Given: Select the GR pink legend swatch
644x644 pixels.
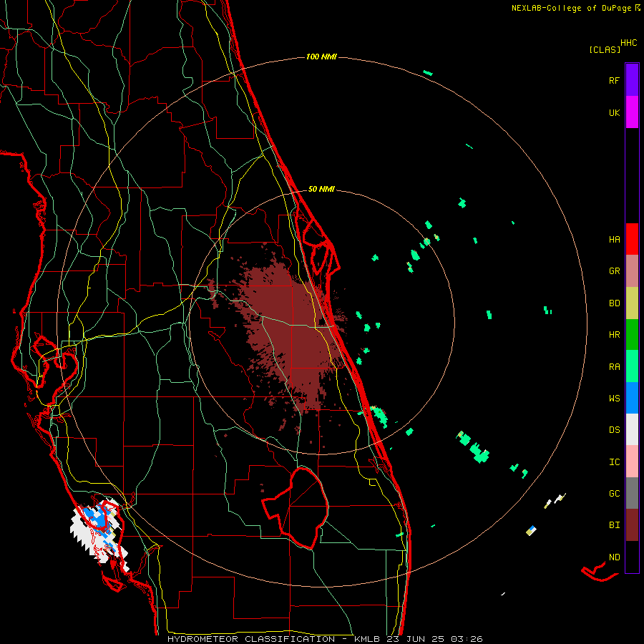Looking at the screenshot, I should pyautogui.click(x=632, y=270).
